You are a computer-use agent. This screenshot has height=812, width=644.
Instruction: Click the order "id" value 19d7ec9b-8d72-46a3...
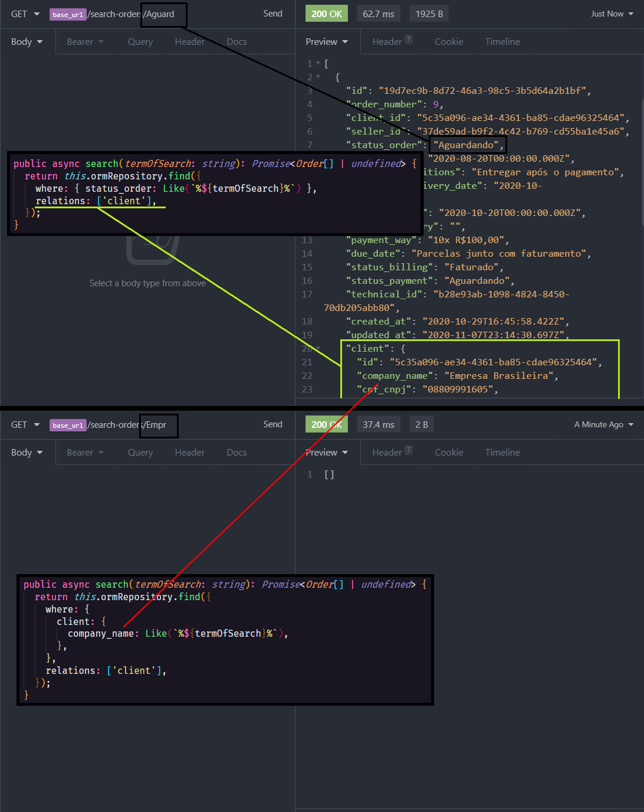click(x=482, y=90)
